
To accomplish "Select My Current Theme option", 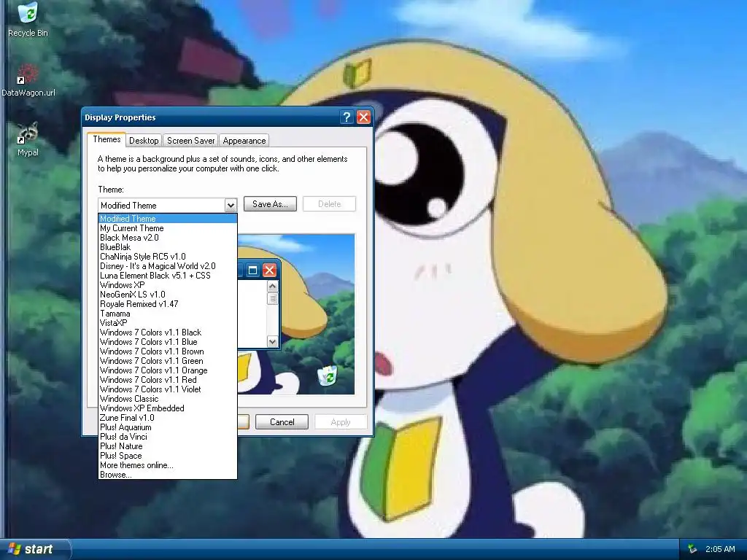I will click(x=167, y=228).
